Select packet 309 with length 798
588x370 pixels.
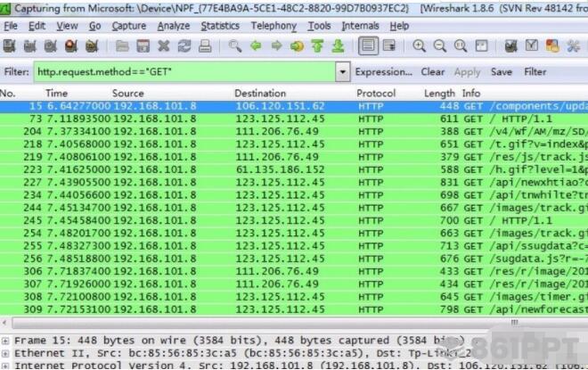click(x=294, y=309)
